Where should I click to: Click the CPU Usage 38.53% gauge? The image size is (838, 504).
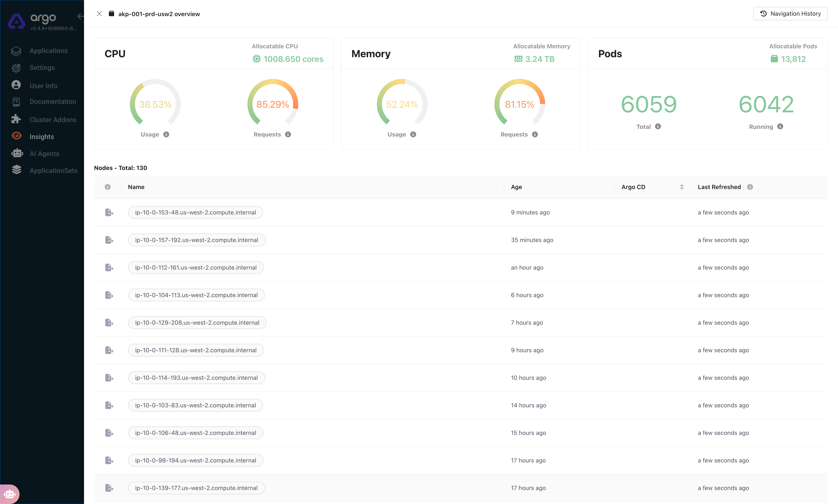[155, 102]
